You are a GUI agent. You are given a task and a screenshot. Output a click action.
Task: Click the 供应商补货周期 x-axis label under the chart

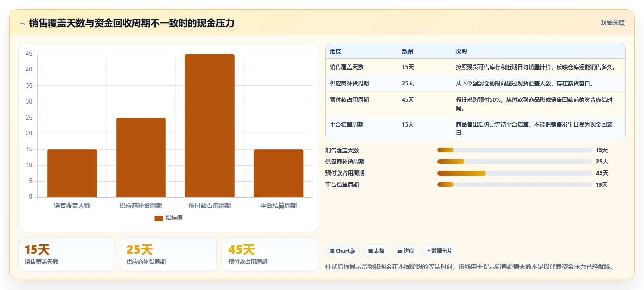coord(141,205)
